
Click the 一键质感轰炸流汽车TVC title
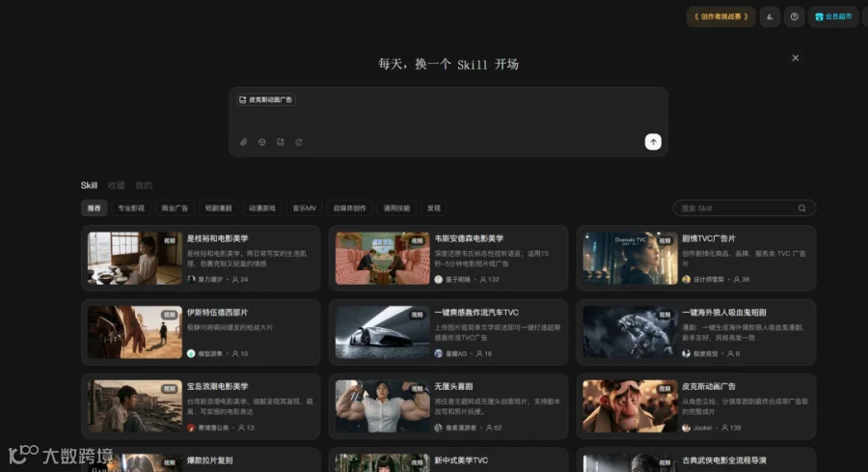[x=476, y=313]
